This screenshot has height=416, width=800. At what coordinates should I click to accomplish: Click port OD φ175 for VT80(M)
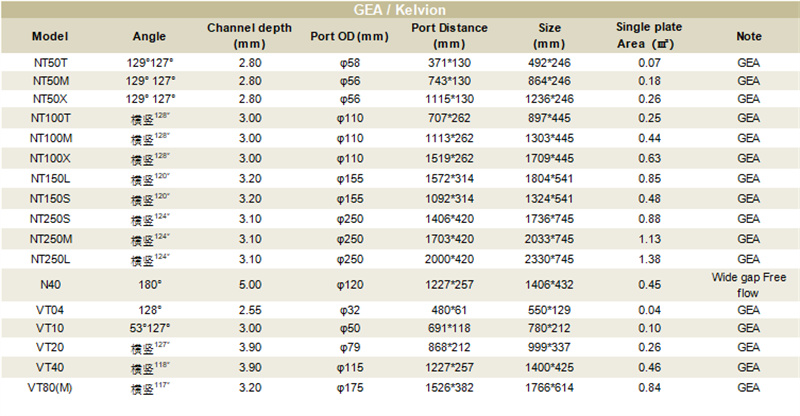tap(350, 387)
